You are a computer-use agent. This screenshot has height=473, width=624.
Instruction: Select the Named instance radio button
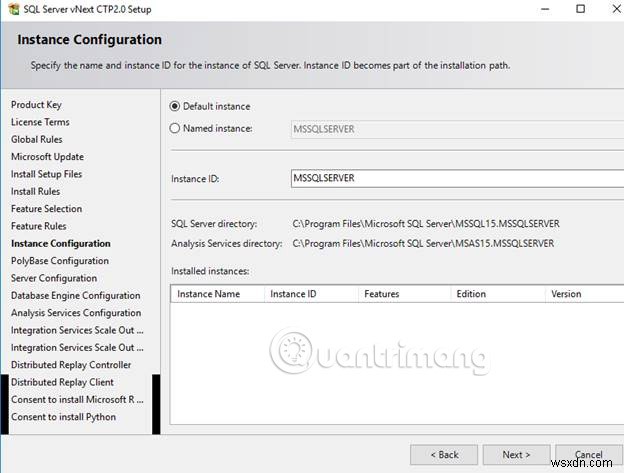click(x=175, y=128)
